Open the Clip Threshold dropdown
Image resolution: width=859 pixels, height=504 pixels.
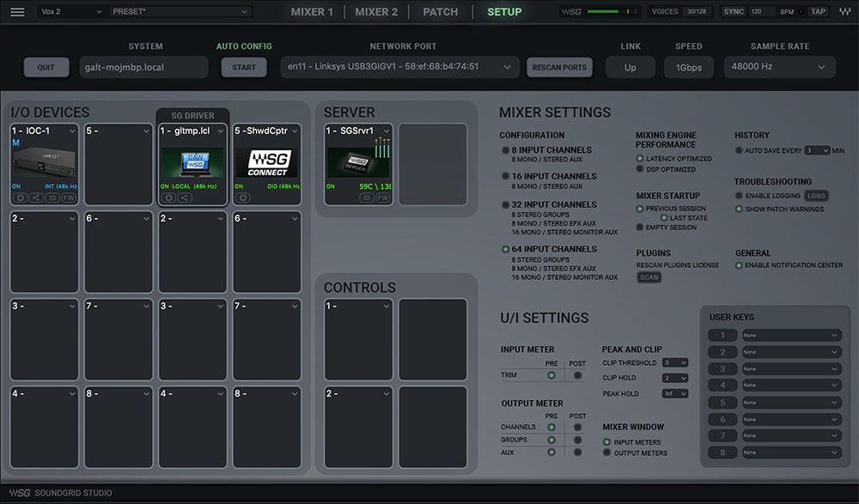point(674,362)
